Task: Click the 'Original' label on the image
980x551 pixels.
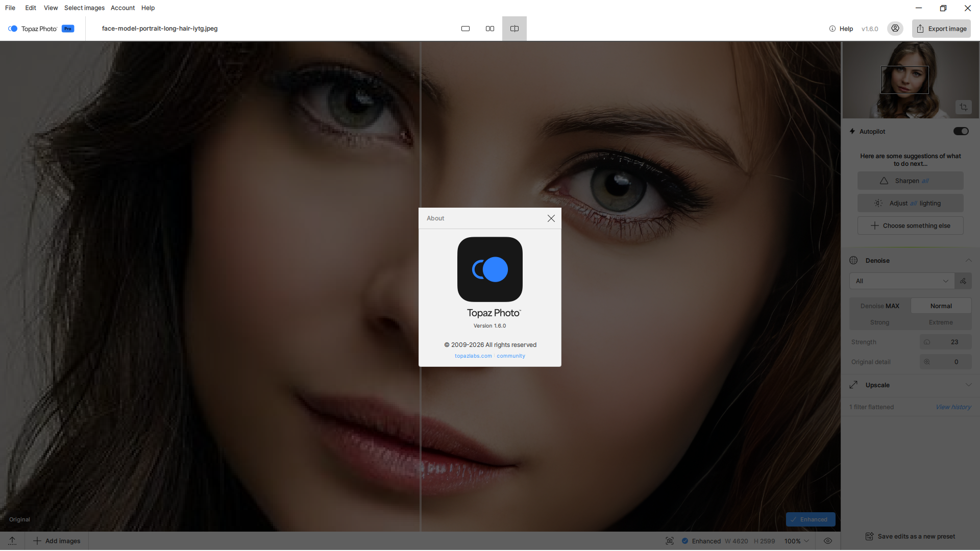Action: click(x=19, y=519)
